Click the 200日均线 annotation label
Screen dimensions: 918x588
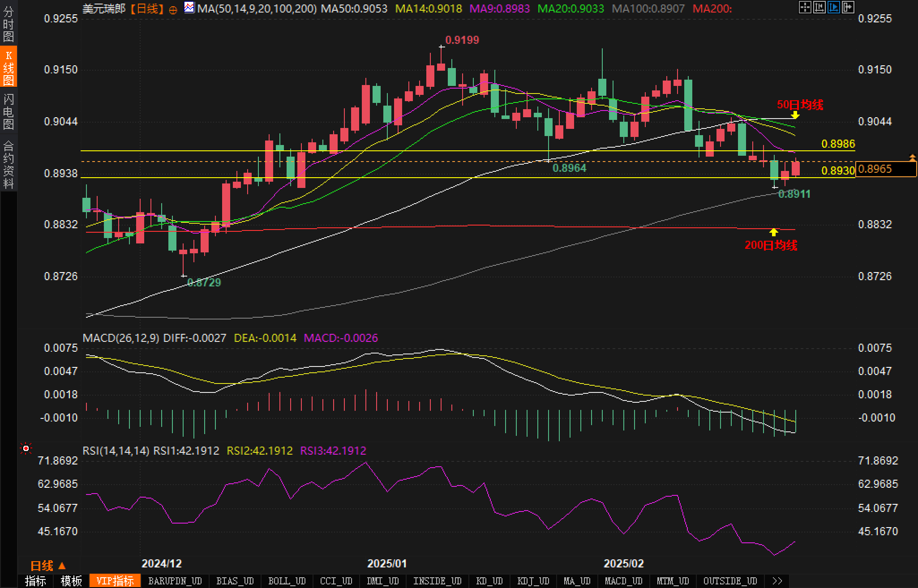[x=771, y=245]
